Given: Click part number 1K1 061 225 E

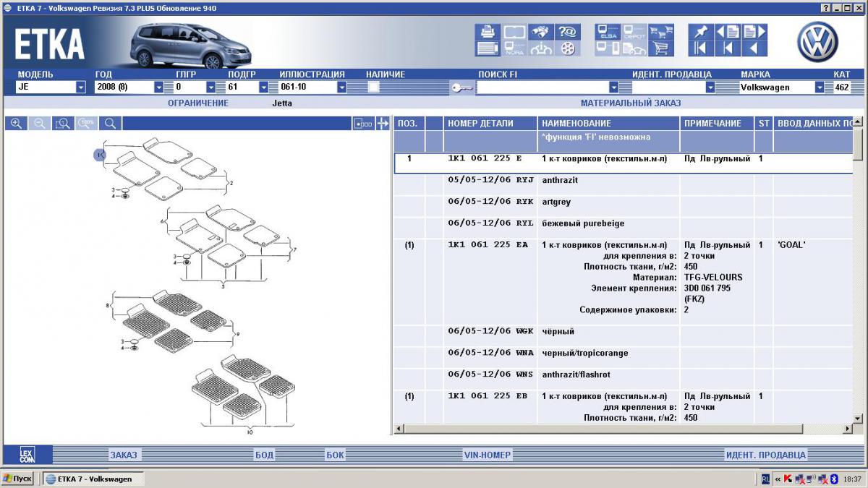Looking at the screenshot, I should point(485,158).
